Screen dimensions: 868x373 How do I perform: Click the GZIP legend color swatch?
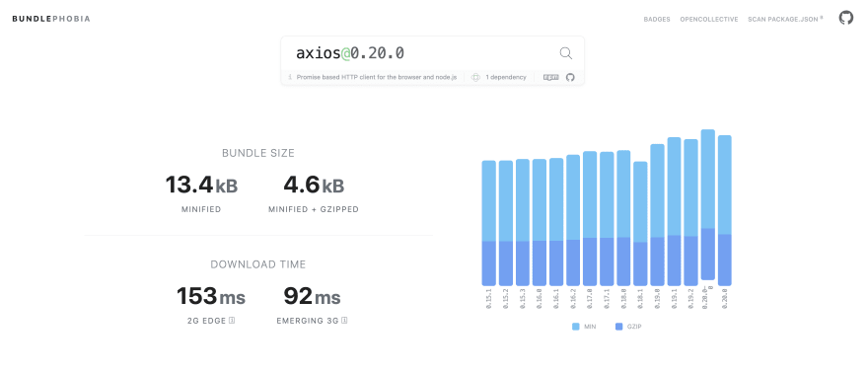click(618, 327)
